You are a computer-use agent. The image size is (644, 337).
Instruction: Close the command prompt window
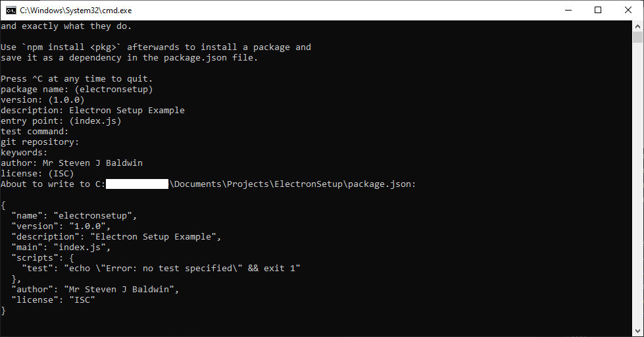628,10
